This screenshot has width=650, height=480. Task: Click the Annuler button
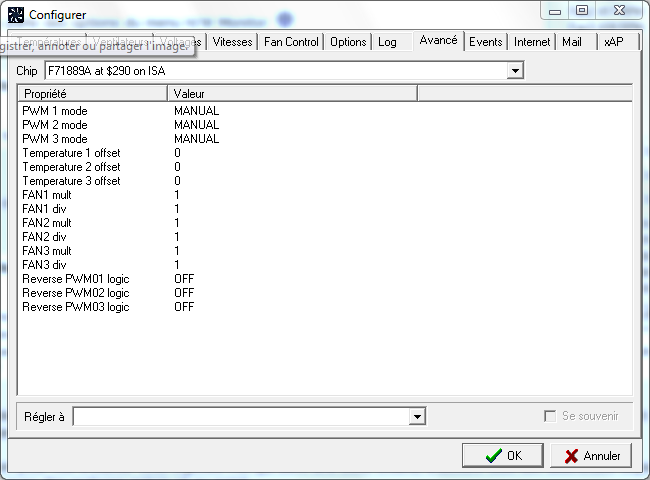click(x=592, y=456)
